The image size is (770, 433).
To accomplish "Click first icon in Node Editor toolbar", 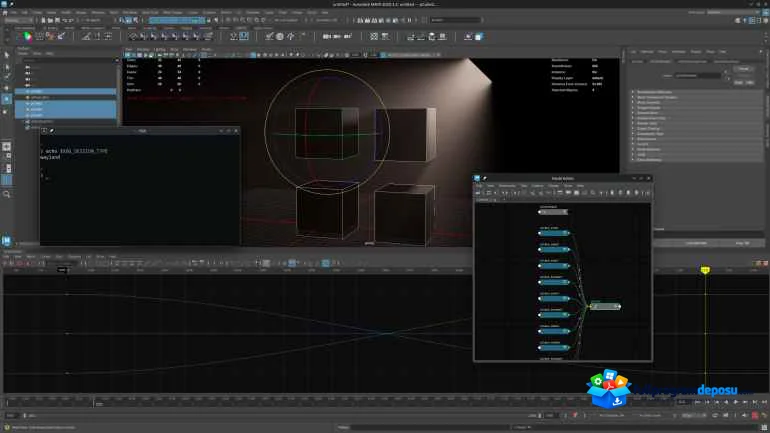I will click(478, 193).
